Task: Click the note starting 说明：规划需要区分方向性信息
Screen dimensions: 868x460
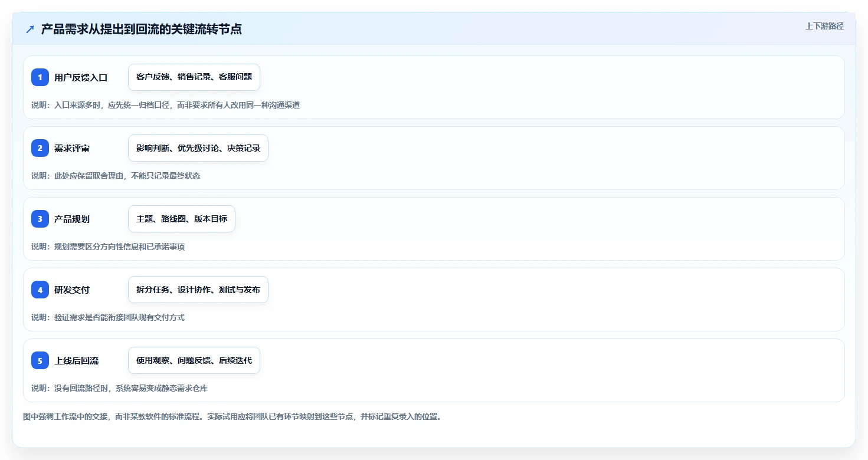Action: 108,247
